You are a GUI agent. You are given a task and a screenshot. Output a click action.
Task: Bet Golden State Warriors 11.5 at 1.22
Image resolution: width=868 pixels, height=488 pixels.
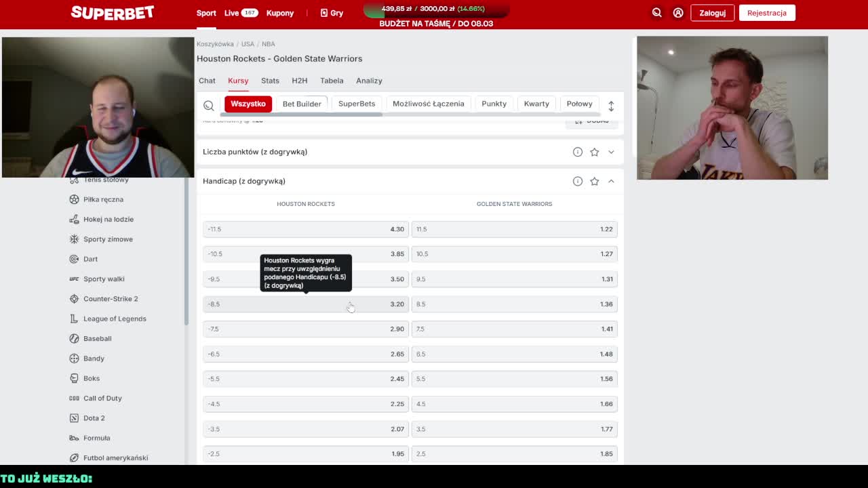[515, 229]
